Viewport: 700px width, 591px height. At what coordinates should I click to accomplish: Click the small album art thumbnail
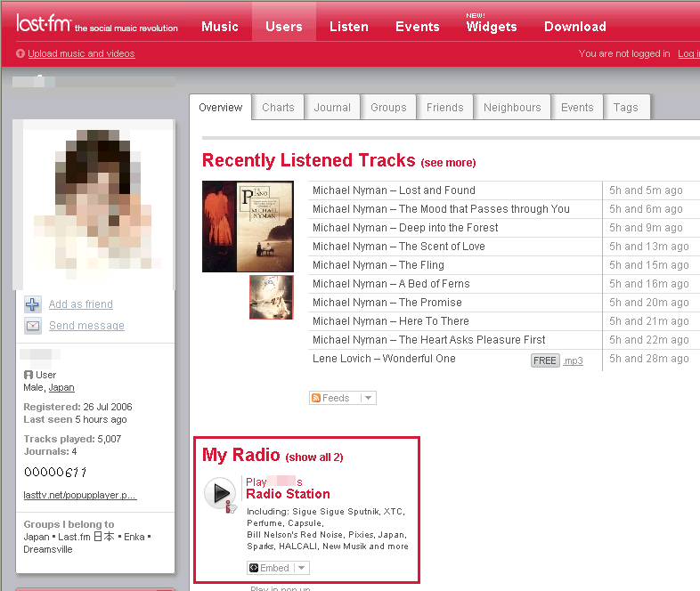(272, 297)
